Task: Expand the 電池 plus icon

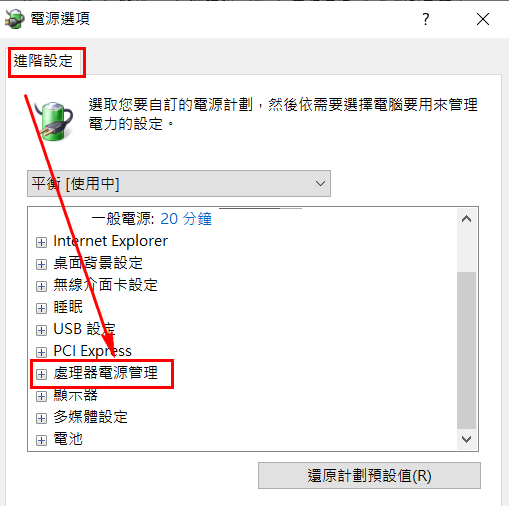Action: click(x=41, y=440)
